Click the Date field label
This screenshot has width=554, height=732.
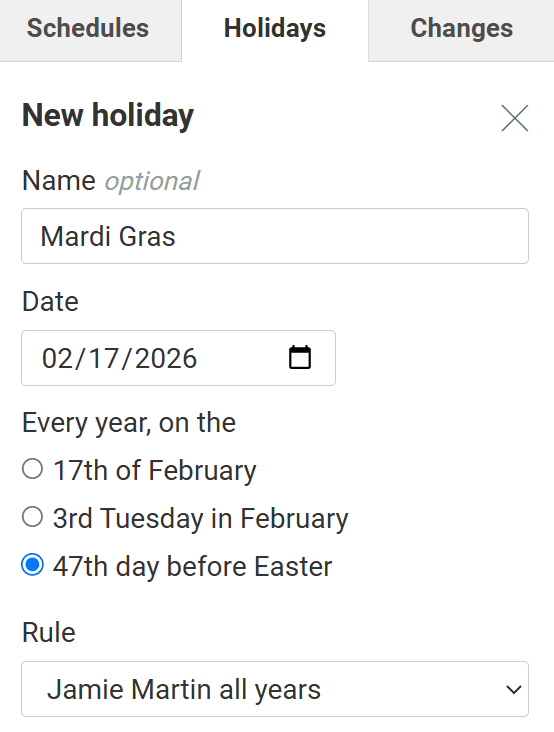(50, 301)
